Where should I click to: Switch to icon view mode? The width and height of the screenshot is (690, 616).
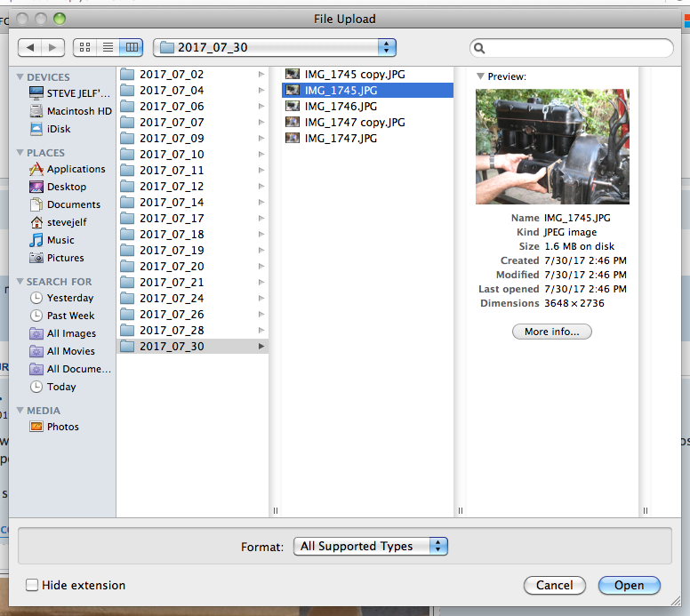click(85, 47)
